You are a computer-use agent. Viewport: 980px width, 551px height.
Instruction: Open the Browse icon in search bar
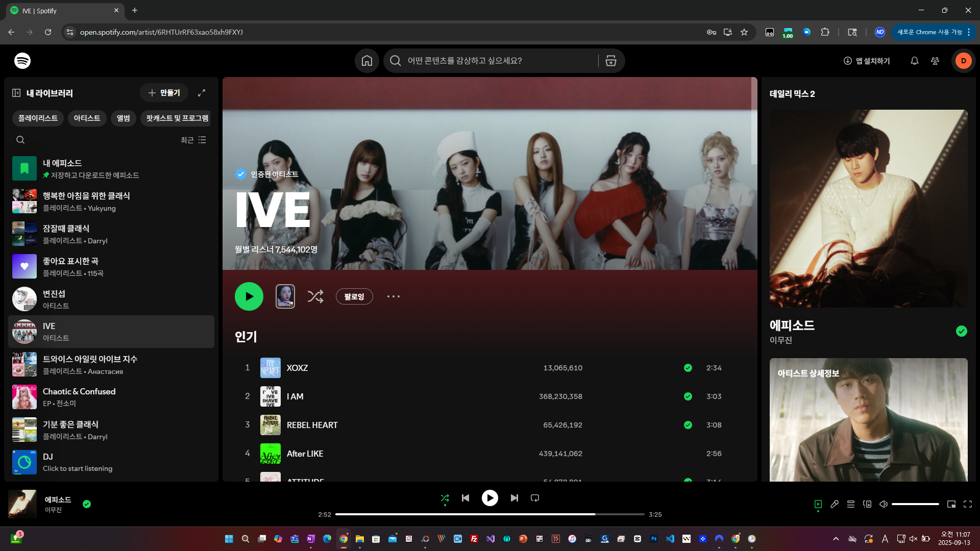click(x=610, y=61)
